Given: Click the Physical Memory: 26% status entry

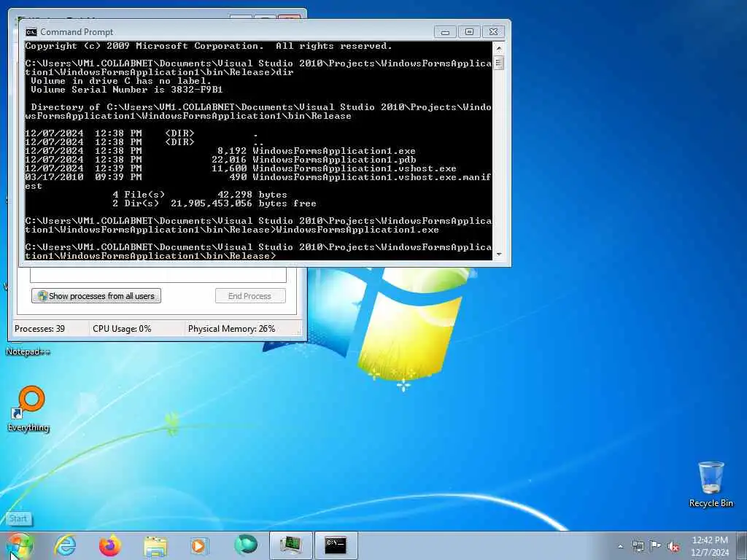Looking at the screenshot, I should click(231, 329).
